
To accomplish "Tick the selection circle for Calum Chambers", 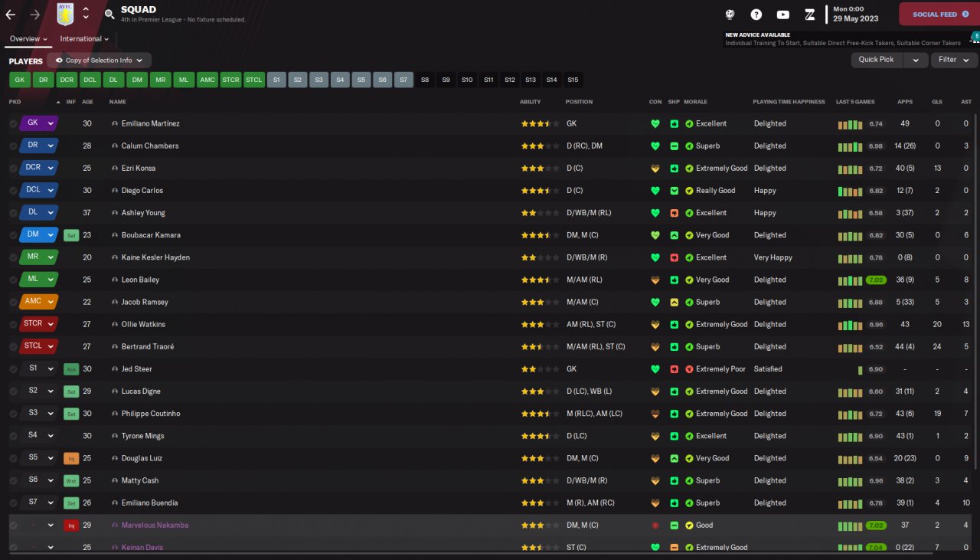I will [13, 146].
